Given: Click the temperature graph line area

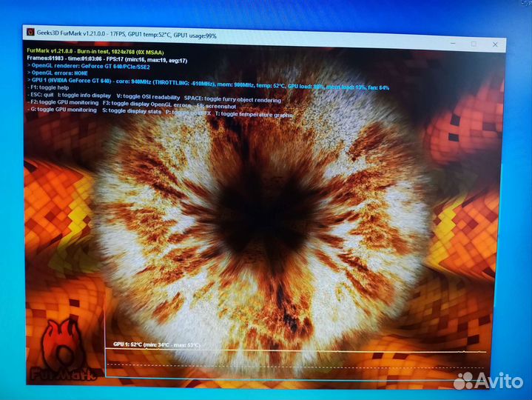Looking at the screenshot, I should pyautogui.click(x=296, y=353).
